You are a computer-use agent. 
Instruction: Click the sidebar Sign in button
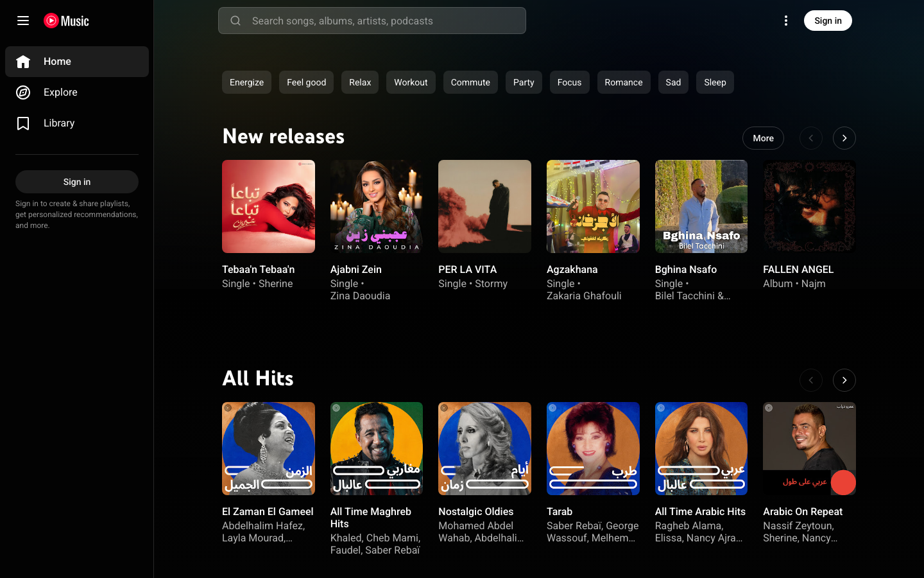pos(77,182)
